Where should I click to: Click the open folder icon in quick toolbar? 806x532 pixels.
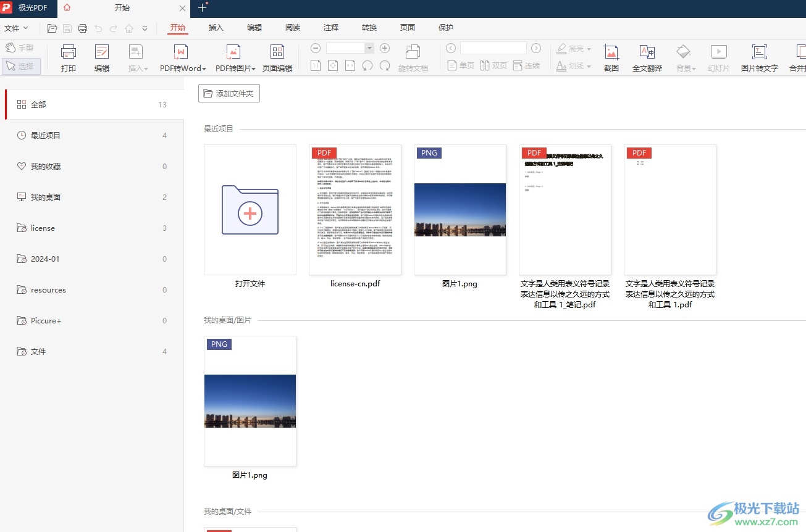click(52, 28)
